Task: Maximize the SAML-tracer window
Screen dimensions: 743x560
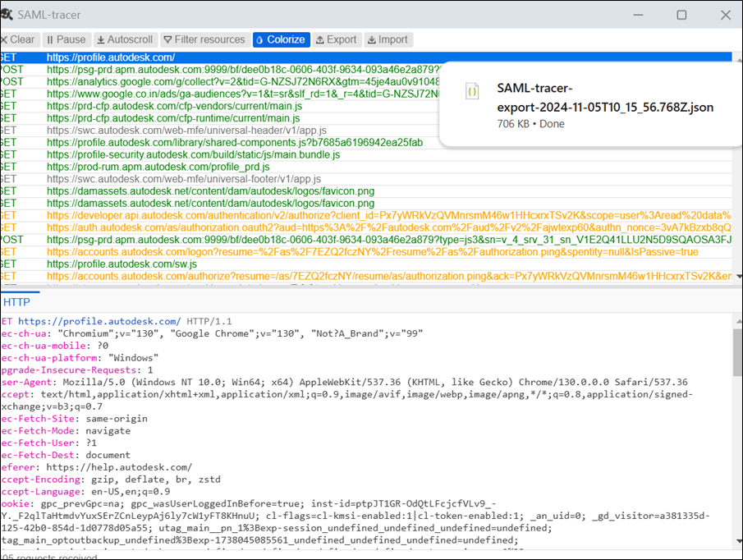Action: point(681,15)
